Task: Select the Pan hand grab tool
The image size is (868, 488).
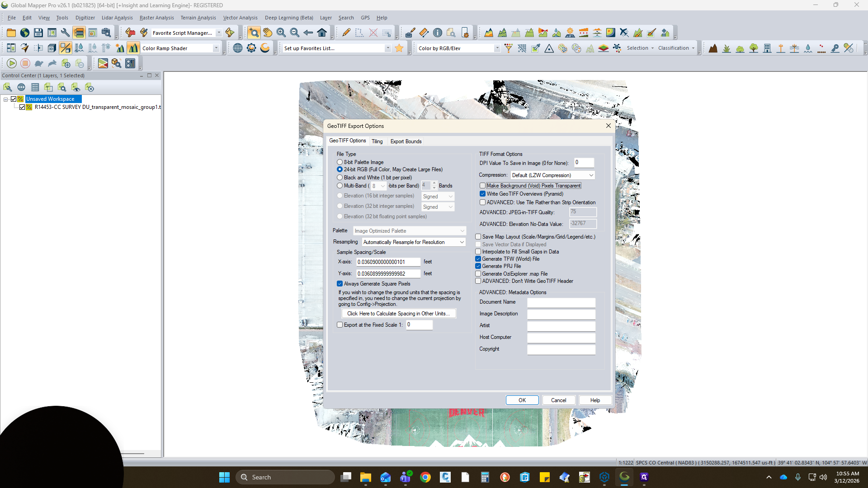Action: (268, 33)
